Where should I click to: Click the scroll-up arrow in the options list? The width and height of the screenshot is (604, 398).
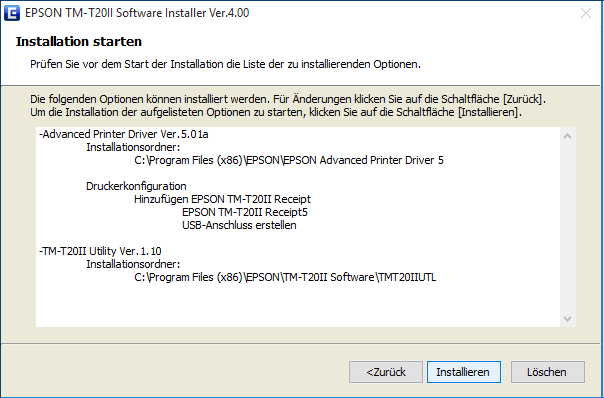pyautogui.click(x=567, y=136)
